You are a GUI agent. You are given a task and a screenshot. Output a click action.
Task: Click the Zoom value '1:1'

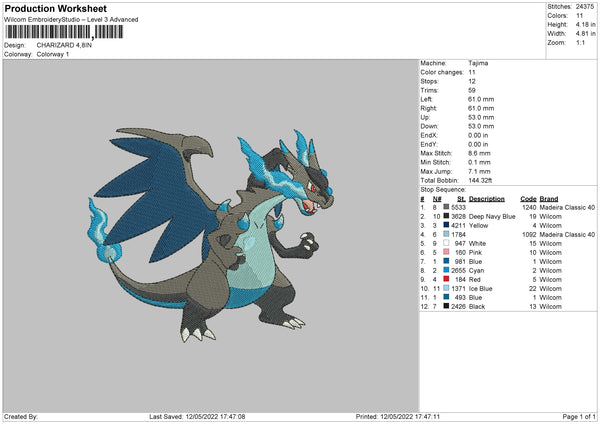point(580,42)
